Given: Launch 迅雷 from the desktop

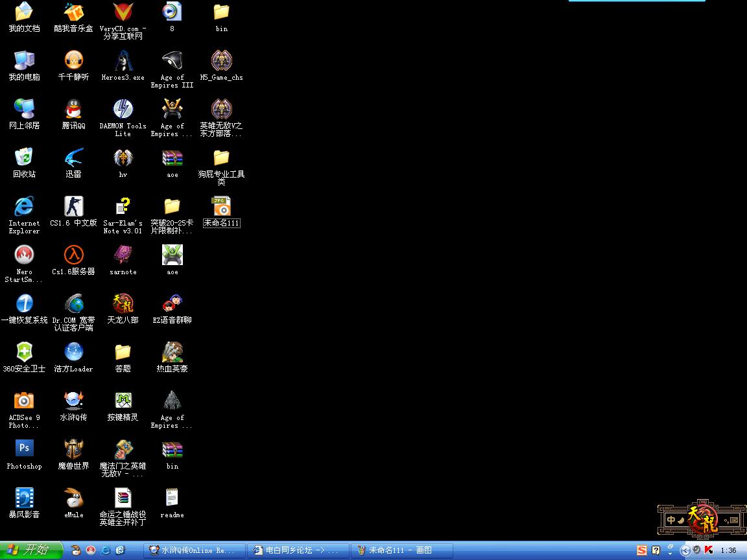Looking at the screenshot, I should [73, 157].
